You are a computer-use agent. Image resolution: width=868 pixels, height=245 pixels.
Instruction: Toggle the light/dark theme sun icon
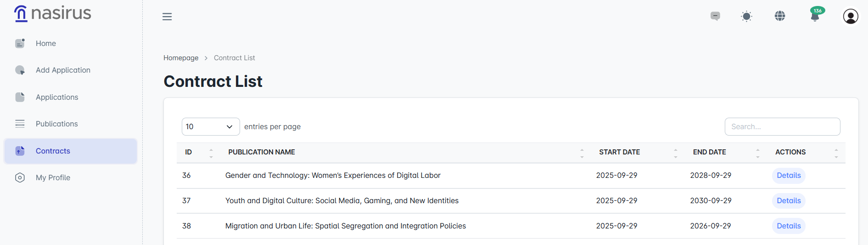click(746, 17)
